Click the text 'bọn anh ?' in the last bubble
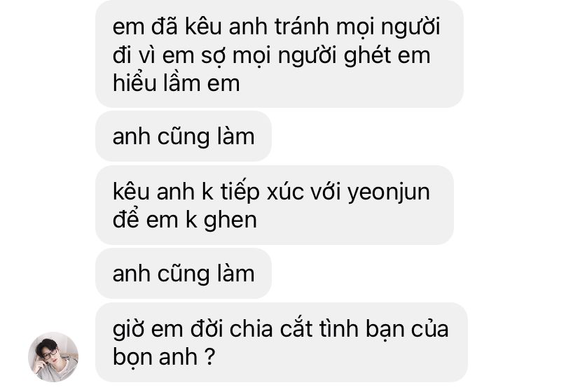 click(x=164, y=356)
